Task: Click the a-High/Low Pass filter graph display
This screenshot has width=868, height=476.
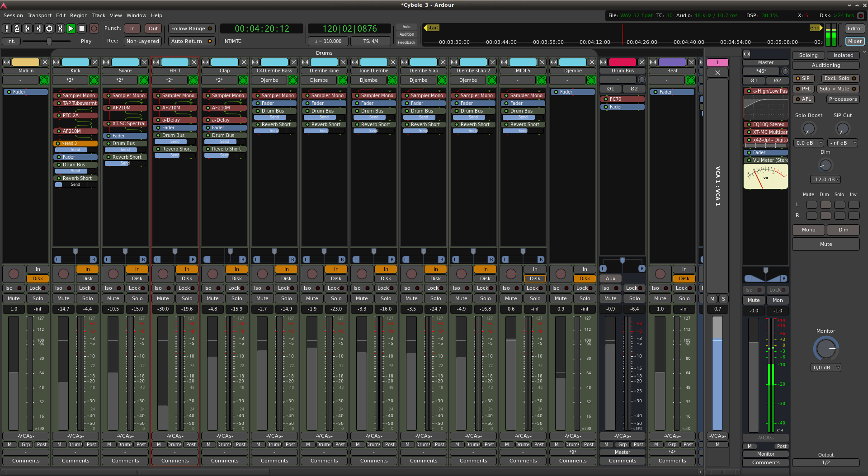Action: [765, 108]
